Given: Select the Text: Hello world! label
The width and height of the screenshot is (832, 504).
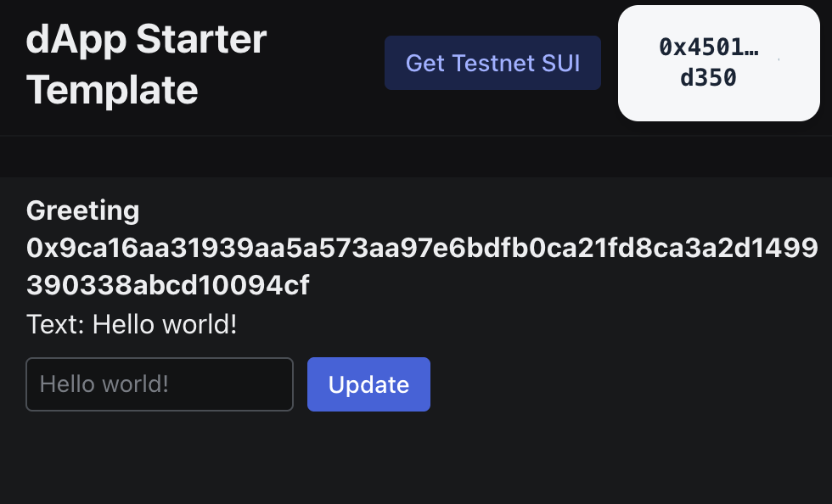Looking at the screenshot, I should tap(132, 324).
